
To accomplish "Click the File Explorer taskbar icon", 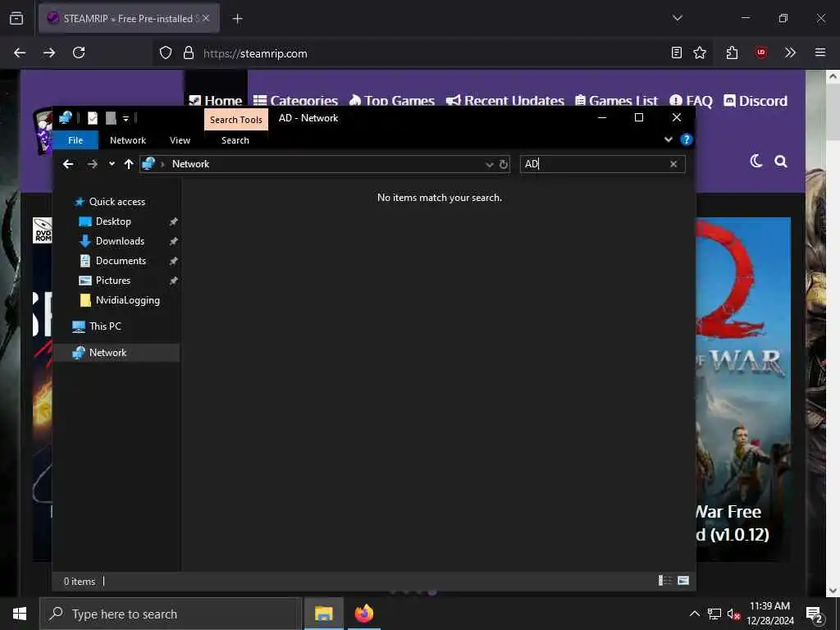I will click(x=323, y=614).
